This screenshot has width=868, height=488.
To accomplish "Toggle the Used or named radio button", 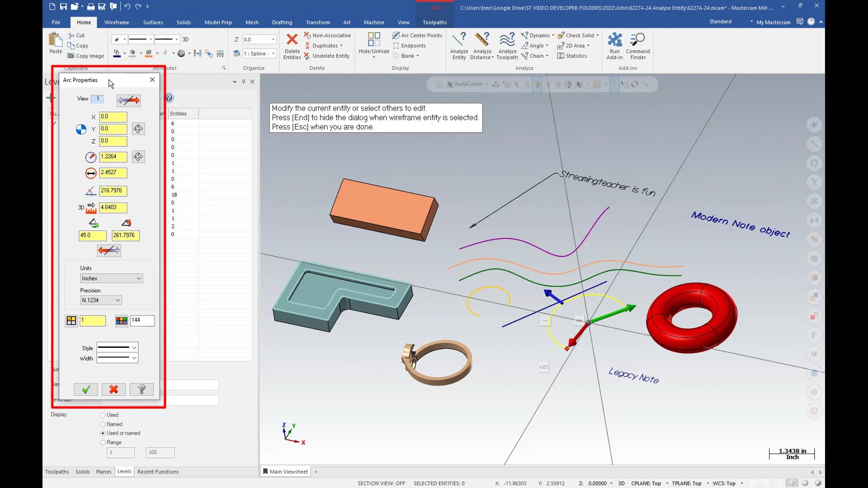I will [x=103, y=433].
